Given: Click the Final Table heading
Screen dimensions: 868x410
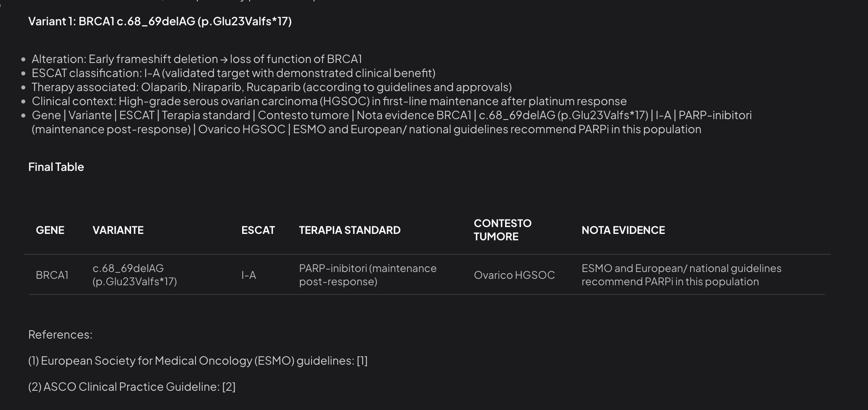Looking at the screenshot, I should coord(56,167).
